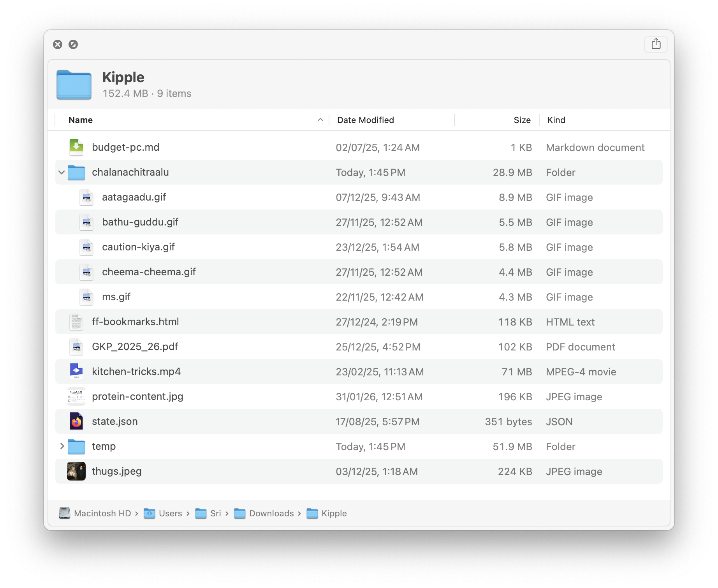This screenshot has height=588, width=718.
Task: Click kitchen-tricks.mp4 movie icon
Action: [x=76, y=371]
